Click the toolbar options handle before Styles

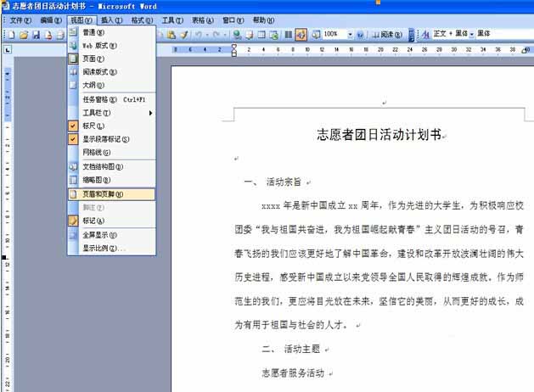[412, 35]
